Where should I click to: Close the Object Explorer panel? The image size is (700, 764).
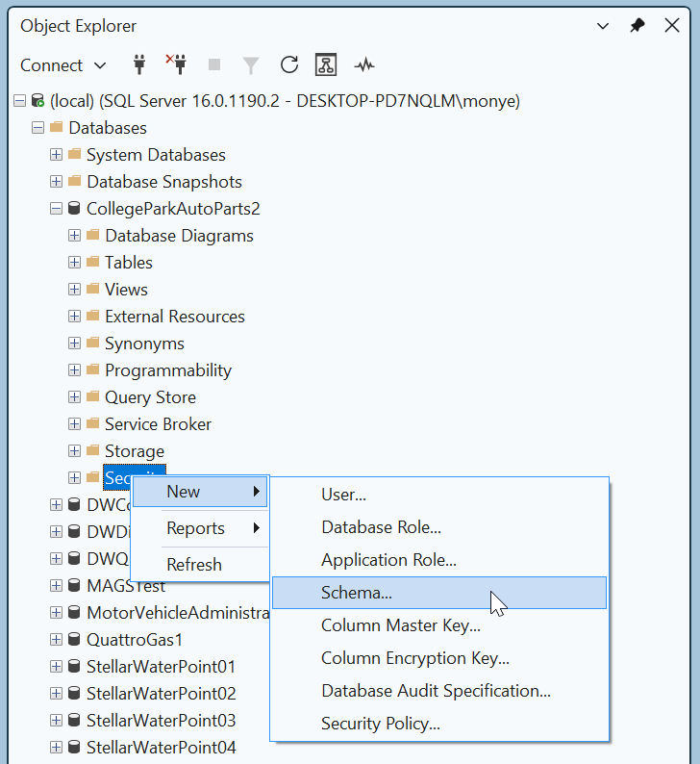click(672, 25)
